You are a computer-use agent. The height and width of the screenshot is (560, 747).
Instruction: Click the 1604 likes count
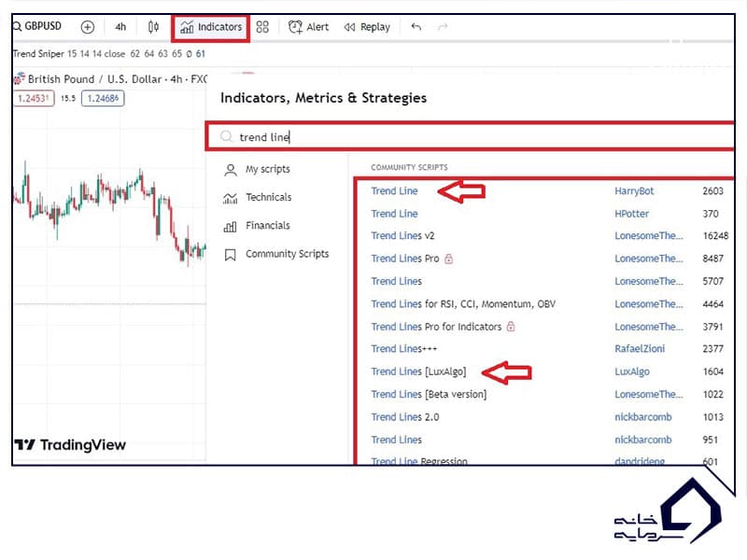tap(713, 371)
